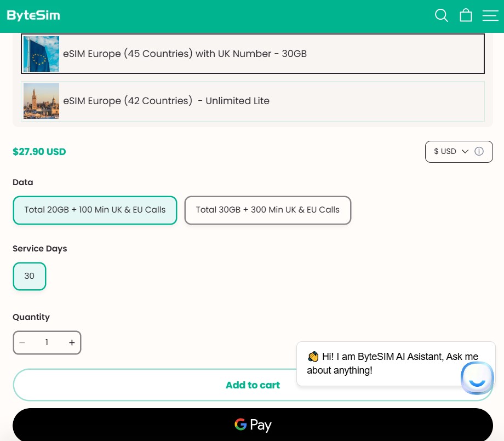Open the search magnifier icon

(x=441, y=15)
